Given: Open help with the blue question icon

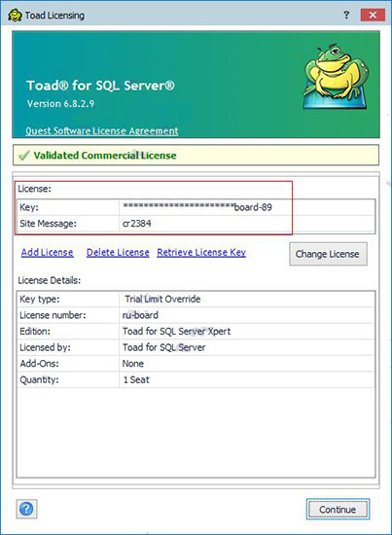Looking at the screenshot, I should pos(26,509).
